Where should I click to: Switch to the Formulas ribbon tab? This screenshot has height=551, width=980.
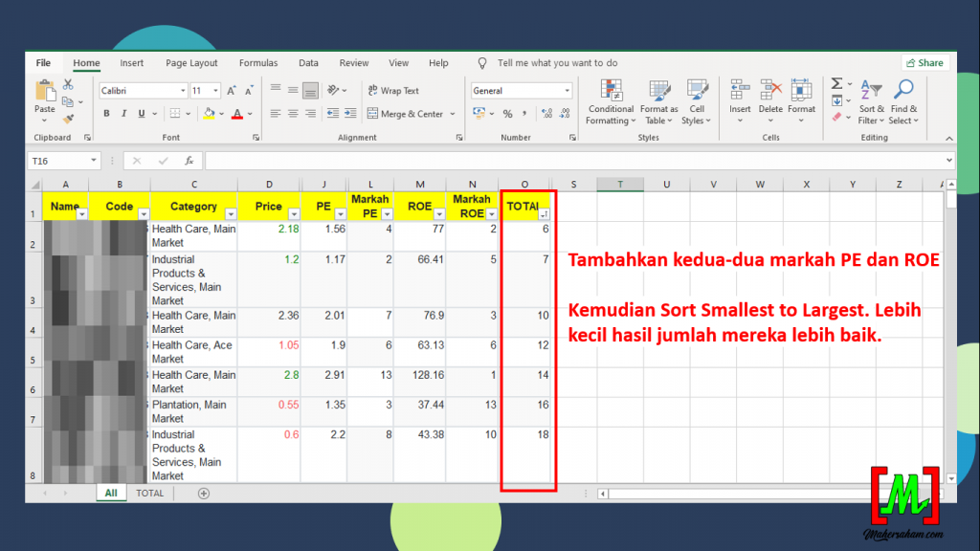(x=258, y=63)
